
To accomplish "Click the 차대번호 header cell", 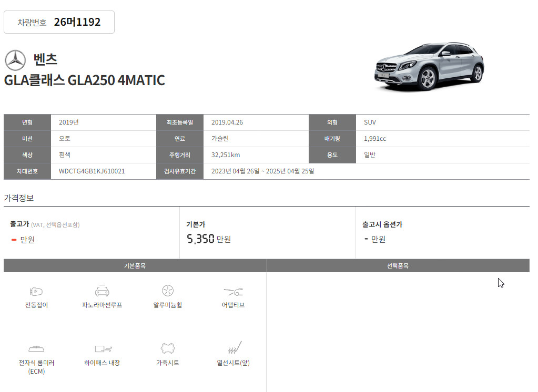I will click(x=27, y=171).
